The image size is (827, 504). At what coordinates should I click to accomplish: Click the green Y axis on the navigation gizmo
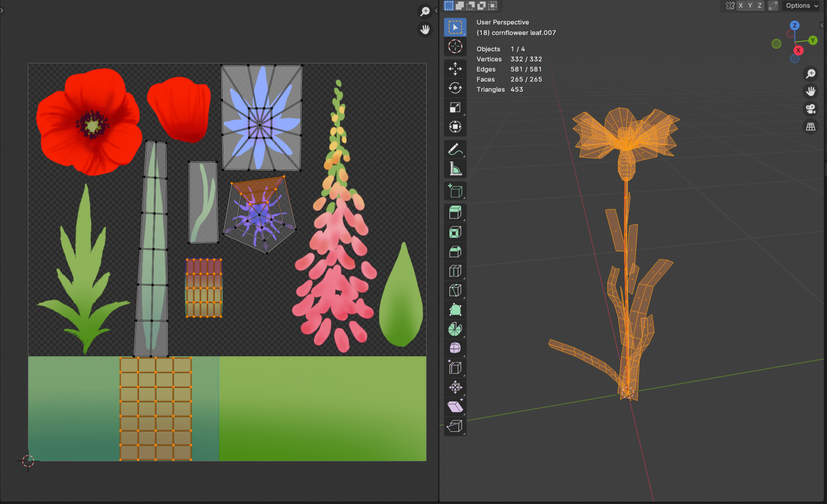(812, 40)
